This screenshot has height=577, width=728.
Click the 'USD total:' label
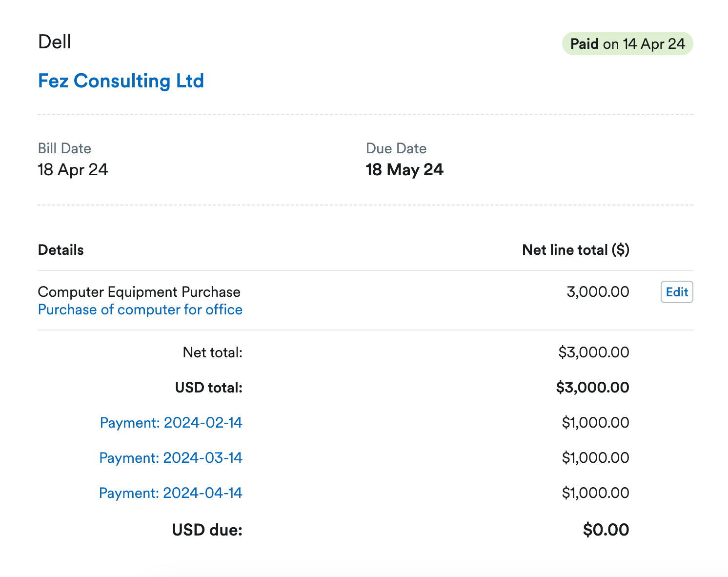pos(209,388)
